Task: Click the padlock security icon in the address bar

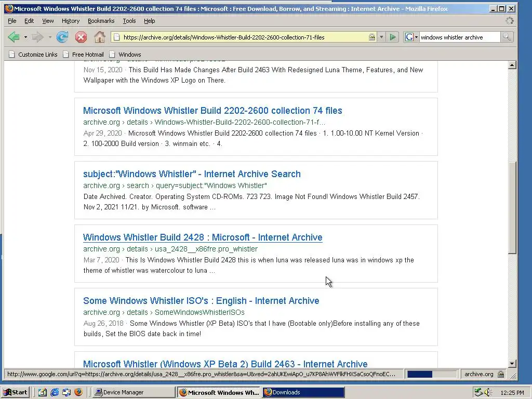Action: pyautogui.click(x=372, y=37)
